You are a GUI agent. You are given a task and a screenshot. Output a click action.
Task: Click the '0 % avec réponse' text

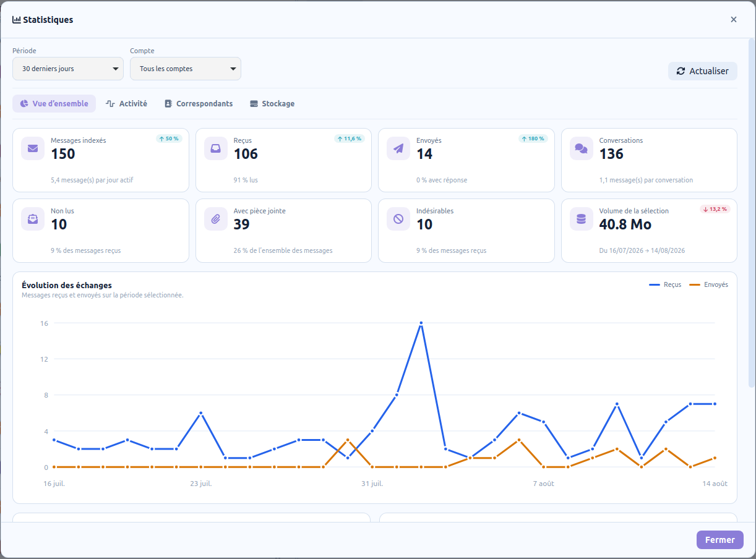(442, 181)
